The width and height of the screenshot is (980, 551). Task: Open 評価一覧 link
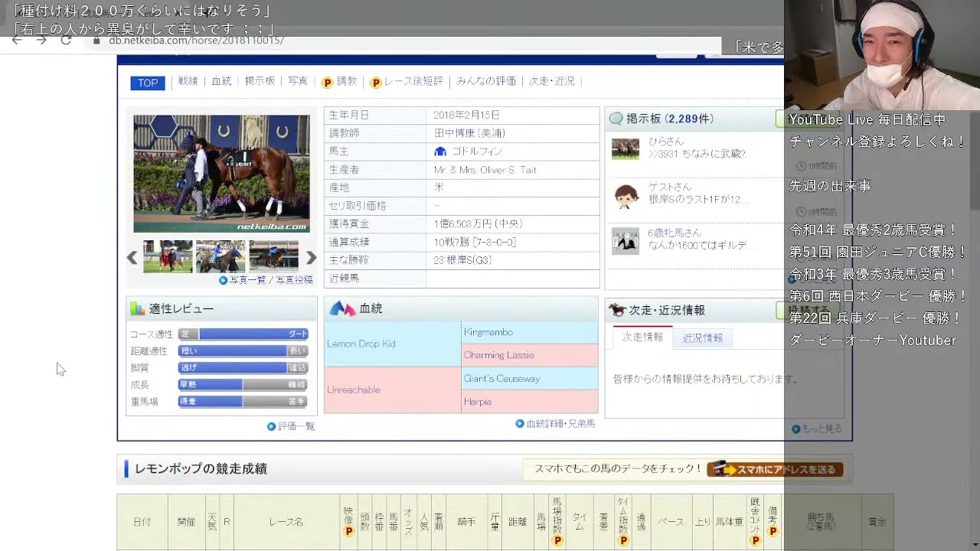coord(296,426)
